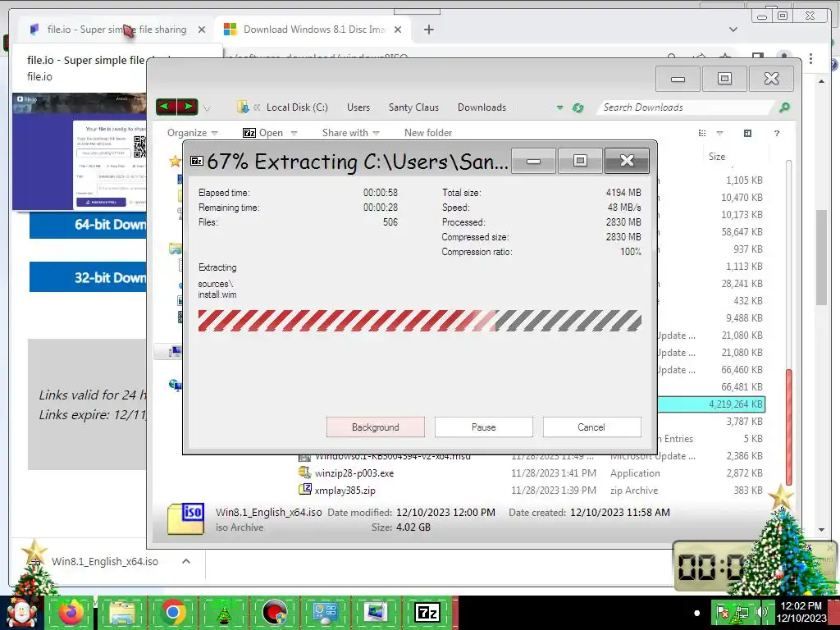Click network icon in system tray
This screenshot has width=840, height=630.
[x=742, y=612]
